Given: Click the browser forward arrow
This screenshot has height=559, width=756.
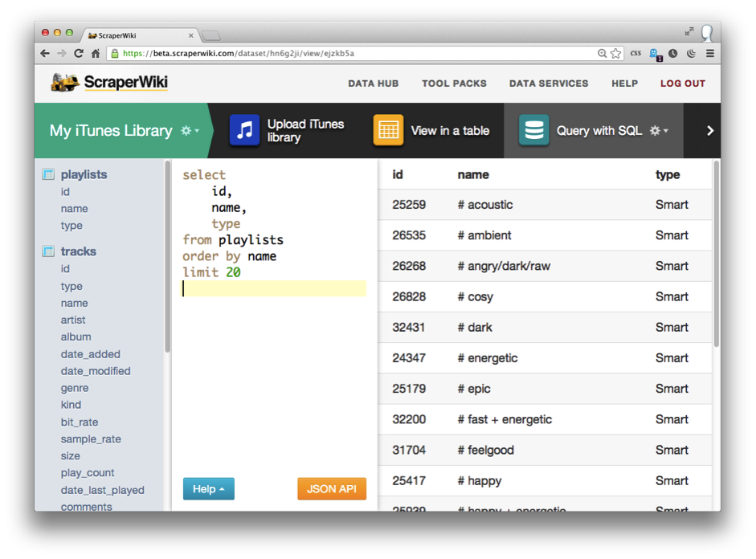Looking at the screenshot, I should coord(62,54).
